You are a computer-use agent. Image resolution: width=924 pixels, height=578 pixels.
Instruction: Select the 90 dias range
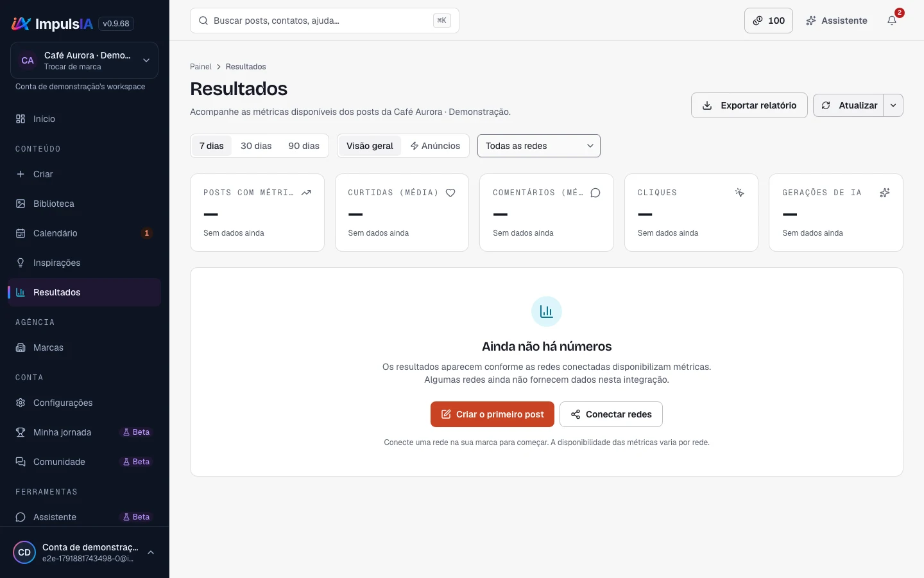point(304,146)
